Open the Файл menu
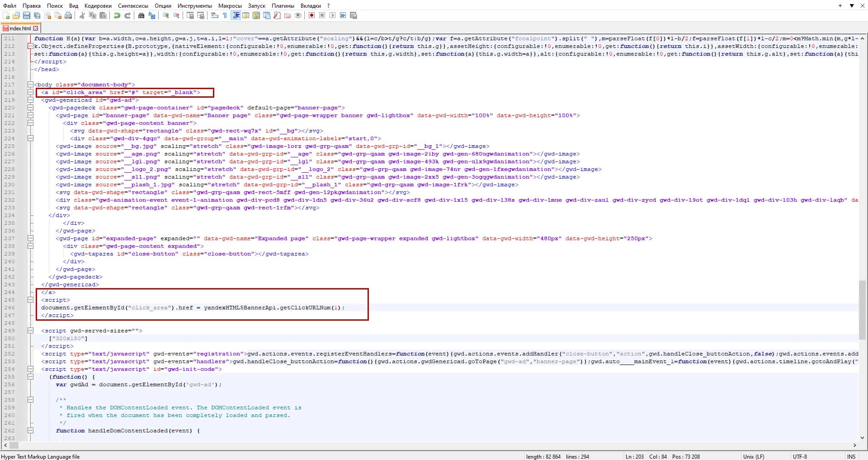 click(x=10, y=5)
